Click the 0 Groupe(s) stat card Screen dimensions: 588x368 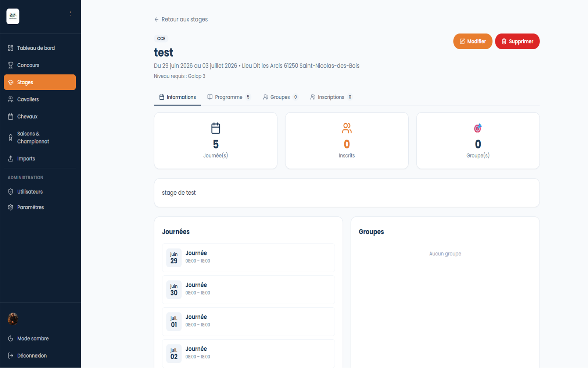pos(478,141)
